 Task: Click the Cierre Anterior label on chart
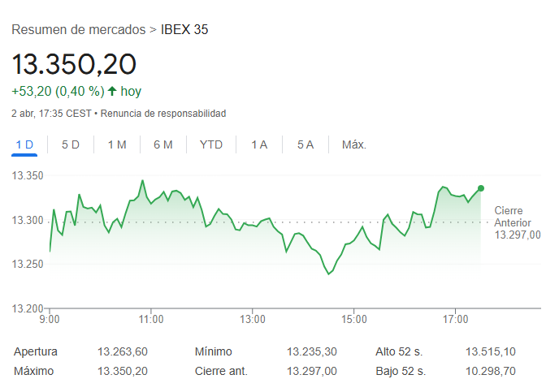pyautogui.click(x=513, y=217)
